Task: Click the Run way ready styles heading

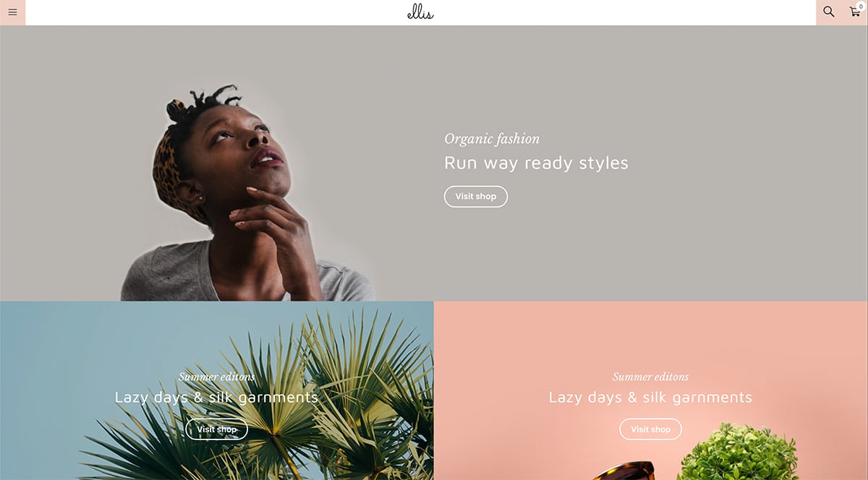Action: pyautogui.click(x=536, y=163)
